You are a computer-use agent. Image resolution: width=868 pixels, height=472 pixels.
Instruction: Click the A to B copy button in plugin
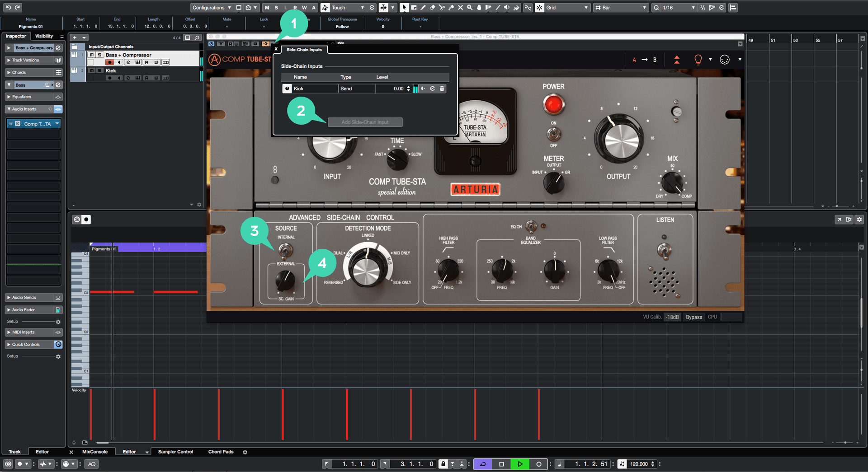point(644,60)
